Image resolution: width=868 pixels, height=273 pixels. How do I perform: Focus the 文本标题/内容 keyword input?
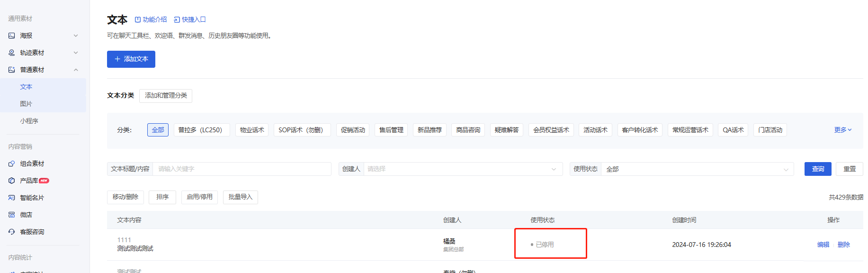coord(242,169)
